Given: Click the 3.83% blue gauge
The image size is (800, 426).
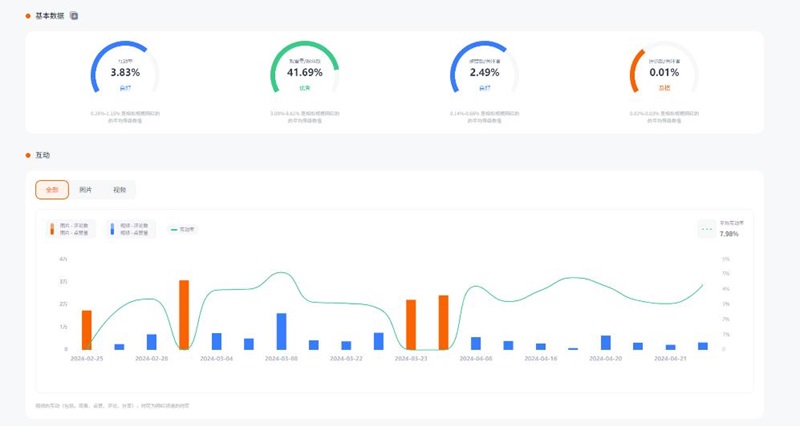Looking at the screenshot, I should [125, 71].
